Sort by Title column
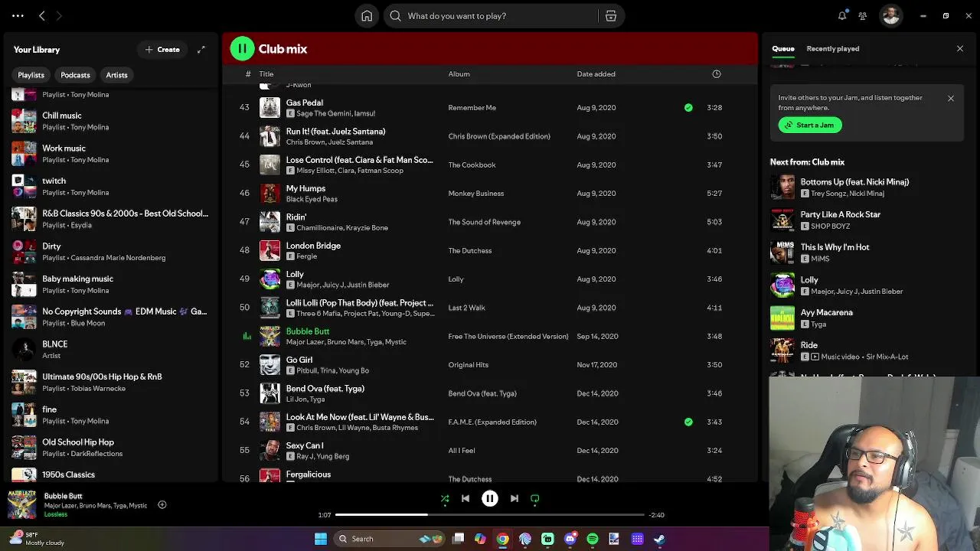This screenshot has width=980, height=551. pos(266,74)
